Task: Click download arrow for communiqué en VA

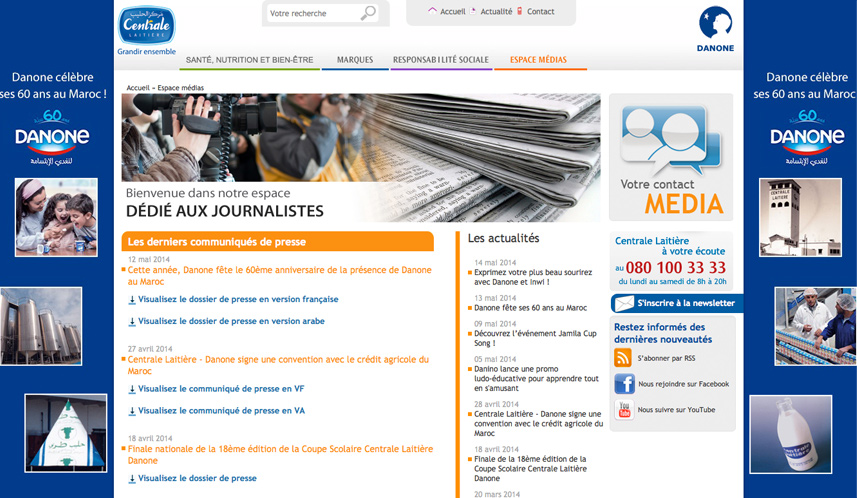Action: pyautogui.click(x=132, y=411)
